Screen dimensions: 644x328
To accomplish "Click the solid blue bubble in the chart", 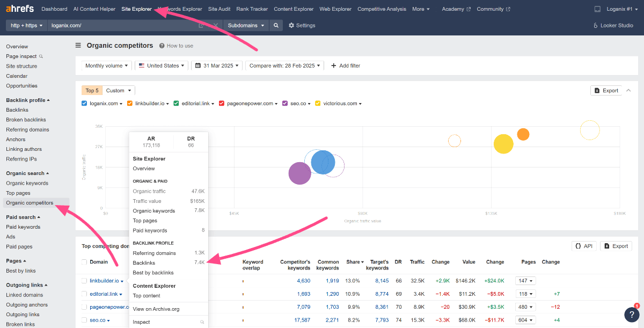I will [x=323, y=162].
